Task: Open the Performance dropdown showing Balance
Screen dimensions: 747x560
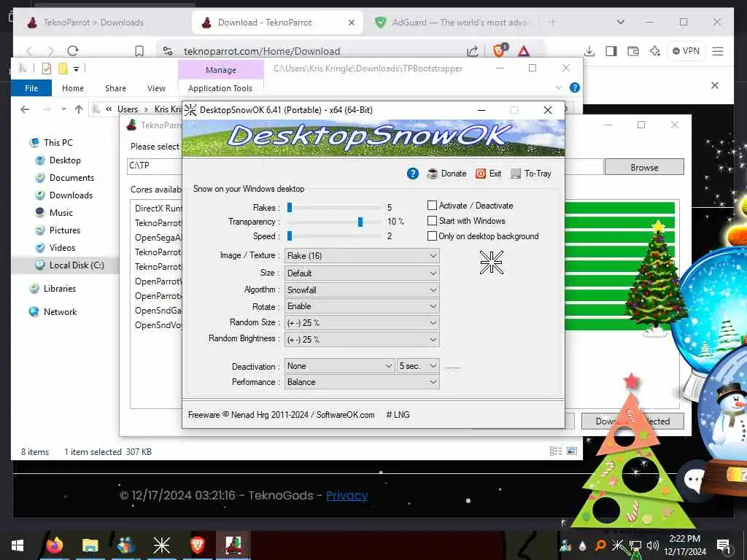Action: pos(362,382)
